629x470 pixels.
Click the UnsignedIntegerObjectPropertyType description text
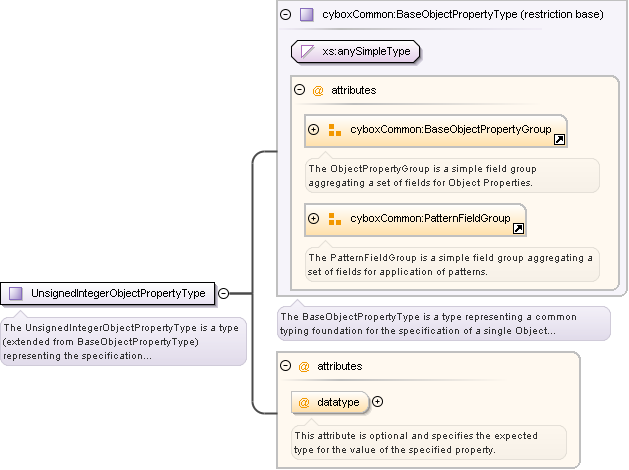click(x=120, y=341)
